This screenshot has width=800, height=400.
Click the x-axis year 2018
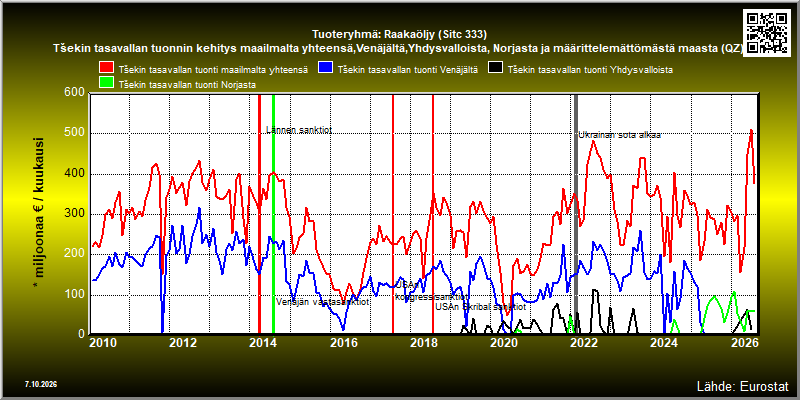pos(424,343)
